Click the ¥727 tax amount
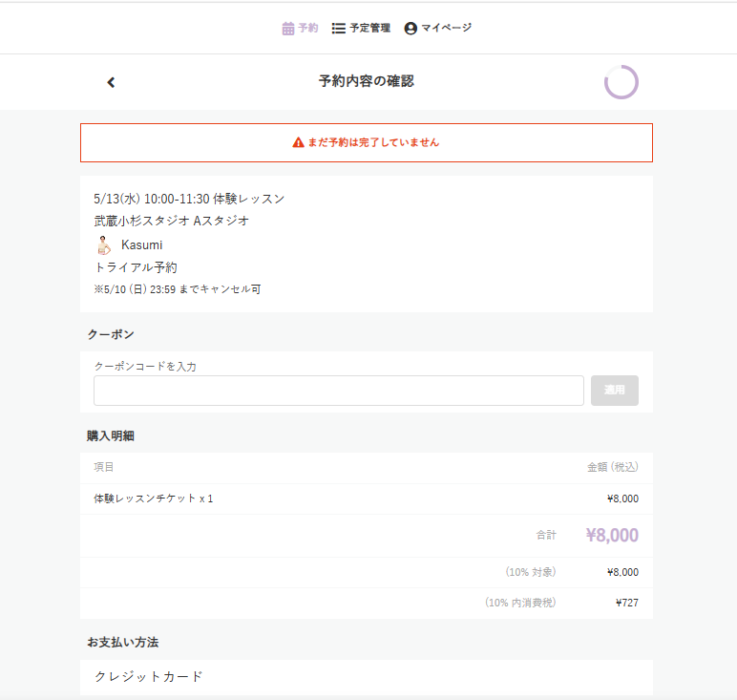This screenshot has height=700, width=737. (x=627, y=603)
